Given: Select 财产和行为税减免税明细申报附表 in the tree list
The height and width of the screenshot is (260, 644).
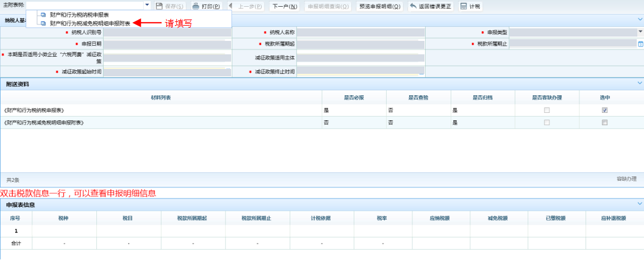Looking at the screenshot, I should (90, 24).
